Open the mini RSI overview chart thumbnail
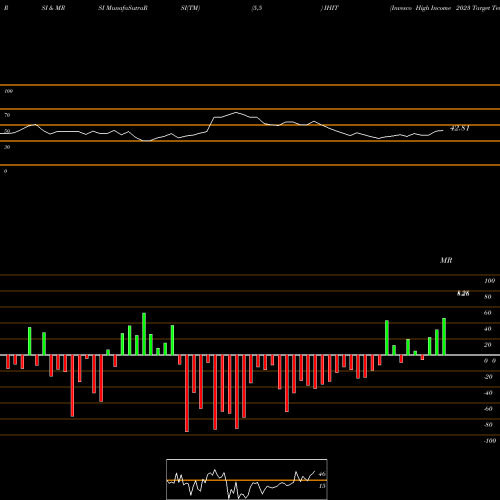This screenshot has height=500, width=500. pyautogui.click(x=247, y=479)
